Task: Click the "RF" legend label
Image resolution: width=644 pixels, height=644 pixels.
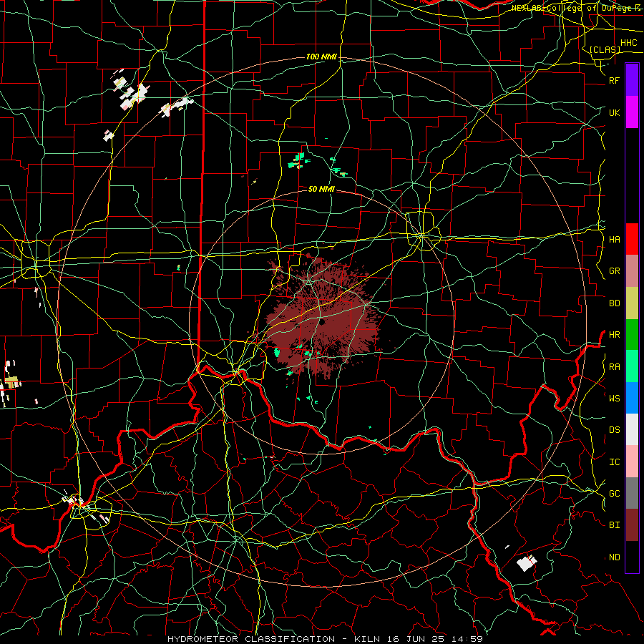Action: click(x=615, y=80)
